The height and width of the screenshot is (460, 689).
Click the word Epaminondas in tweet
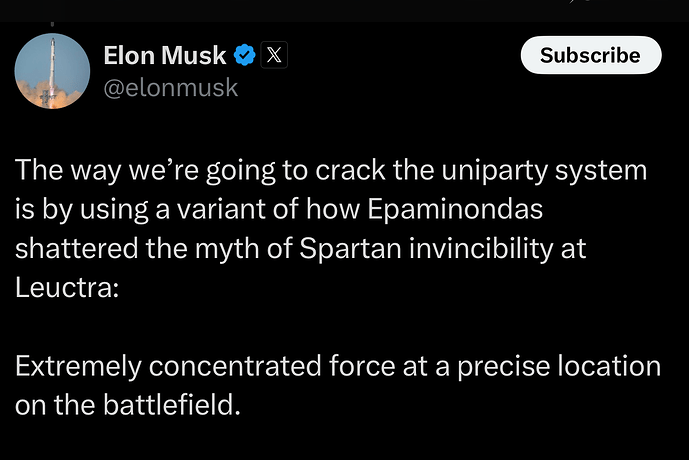455,208
